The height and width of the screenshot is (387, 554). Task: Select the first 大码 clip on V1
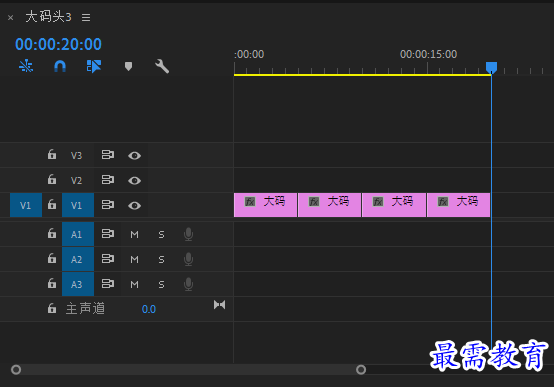[265, 205]
